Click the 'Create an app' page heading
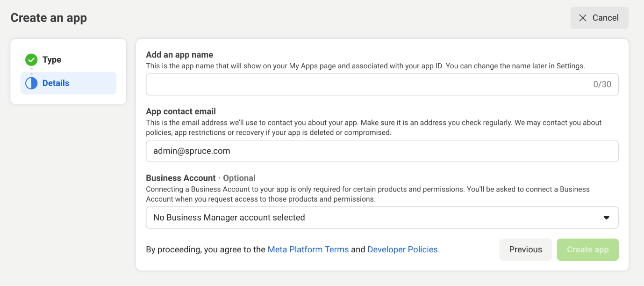 49,18
